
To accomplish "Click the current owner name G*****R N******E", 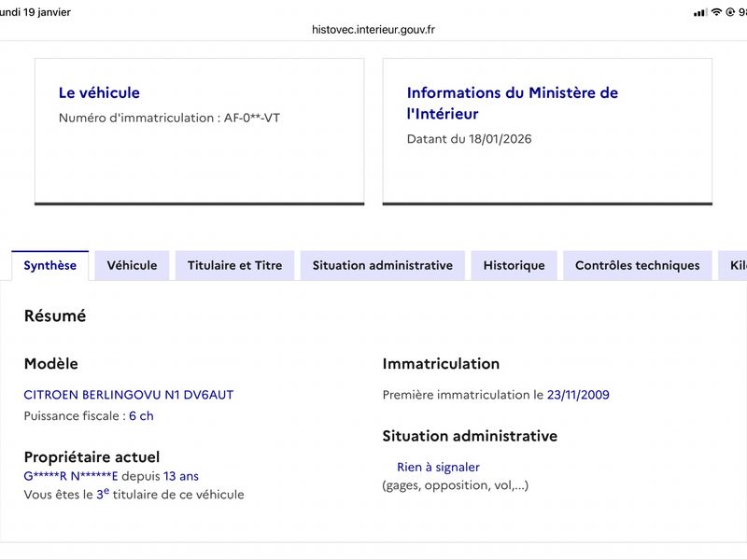I will click(71, 476).
